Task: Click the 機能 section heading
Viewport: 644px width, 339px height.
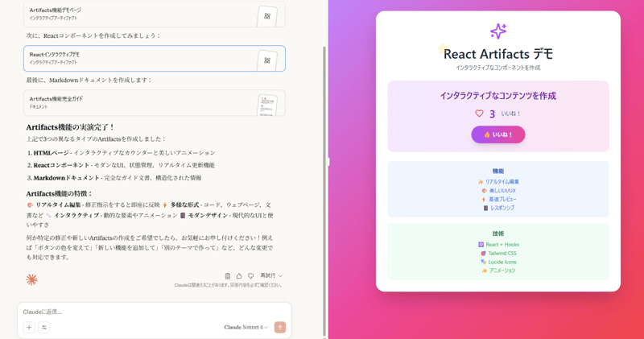Action: [x=498, y=171]
